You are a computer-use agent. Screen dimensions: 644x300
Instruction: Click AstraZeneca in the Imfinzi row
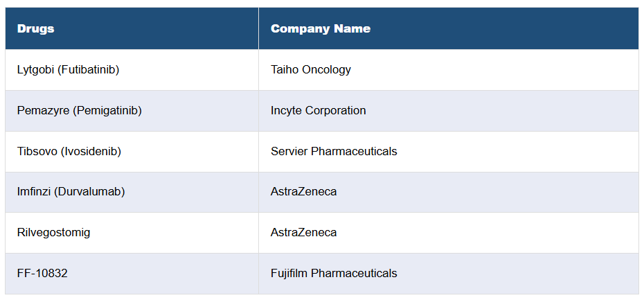point(304,191)
